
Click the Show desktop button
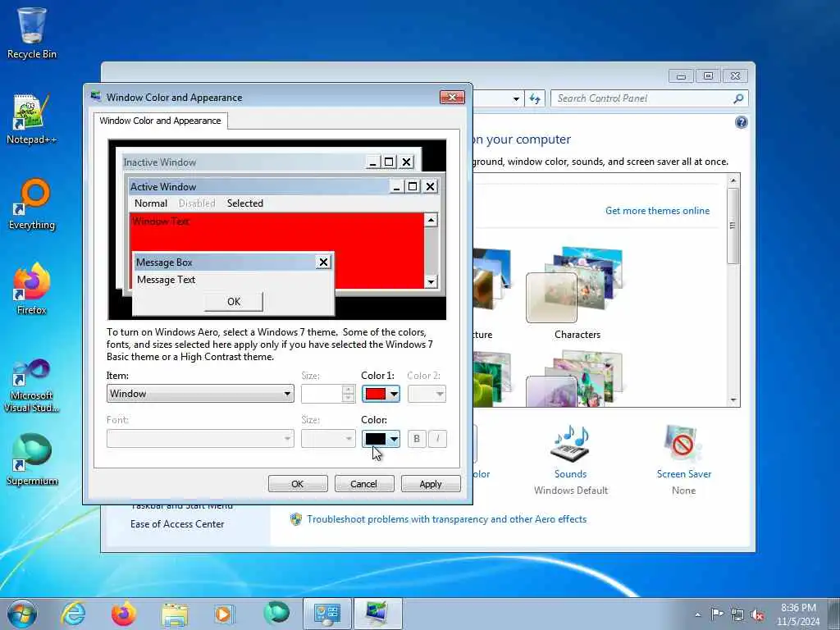[834, 614]
